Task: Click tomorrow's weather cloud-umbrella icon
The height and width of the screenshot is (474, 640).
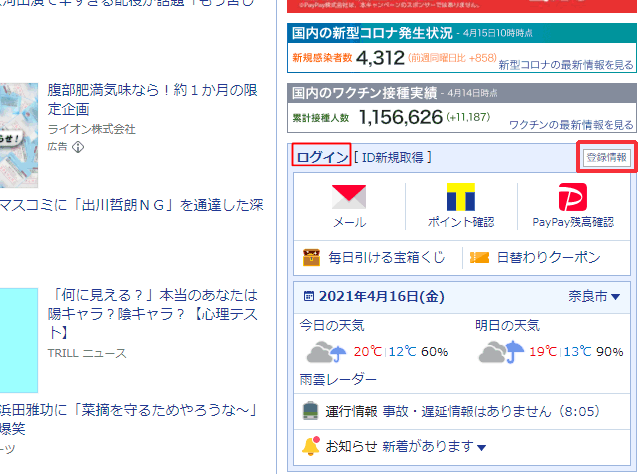Action: tap(502, 352)
